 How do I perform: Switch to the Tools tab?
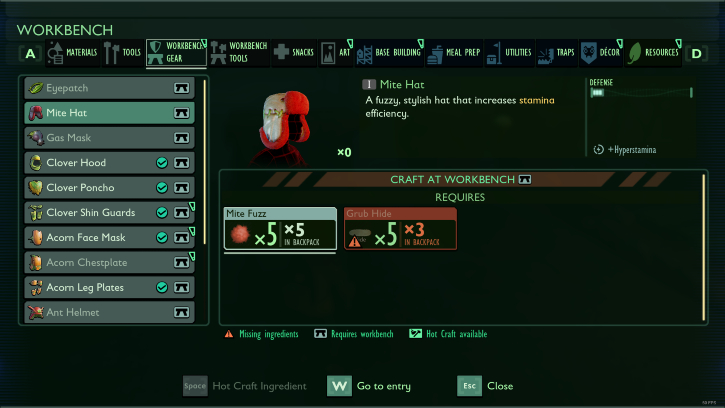pyautogui.click(x=123, y=53)
